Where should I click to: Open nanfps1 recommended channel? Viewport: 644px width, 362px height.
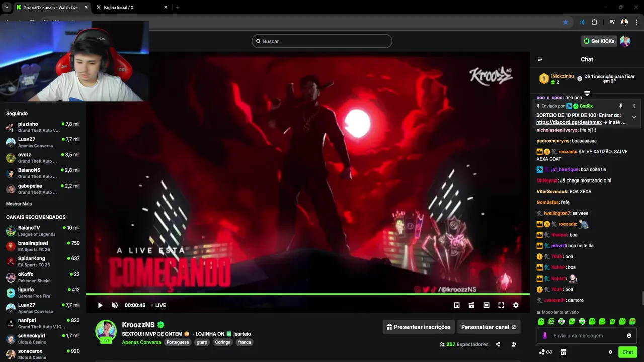tap(43, 323)
